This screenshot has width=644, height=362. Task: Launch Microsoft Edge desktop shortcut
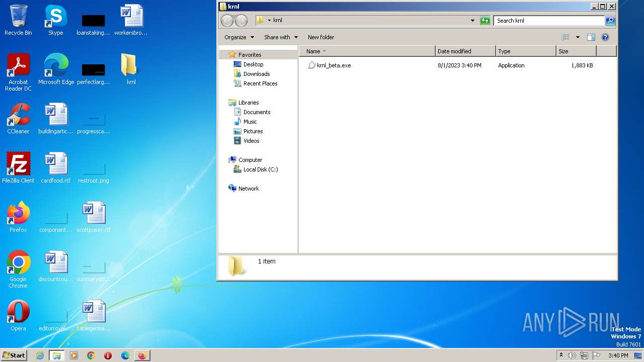(x=56, y=69)
